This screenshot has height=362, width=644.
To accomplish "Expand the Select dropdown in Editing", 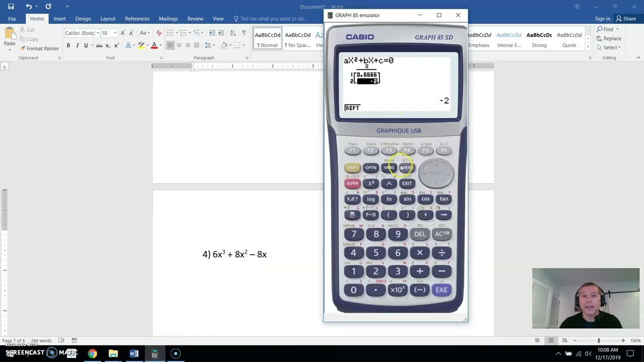I will pos(608,48).
